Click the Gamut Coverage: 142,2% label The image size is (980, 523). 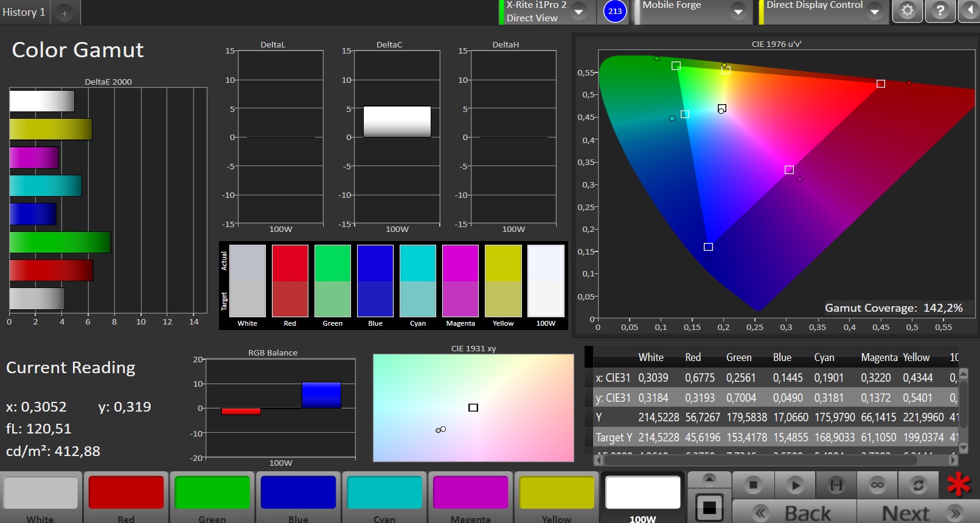coord(894,308)
